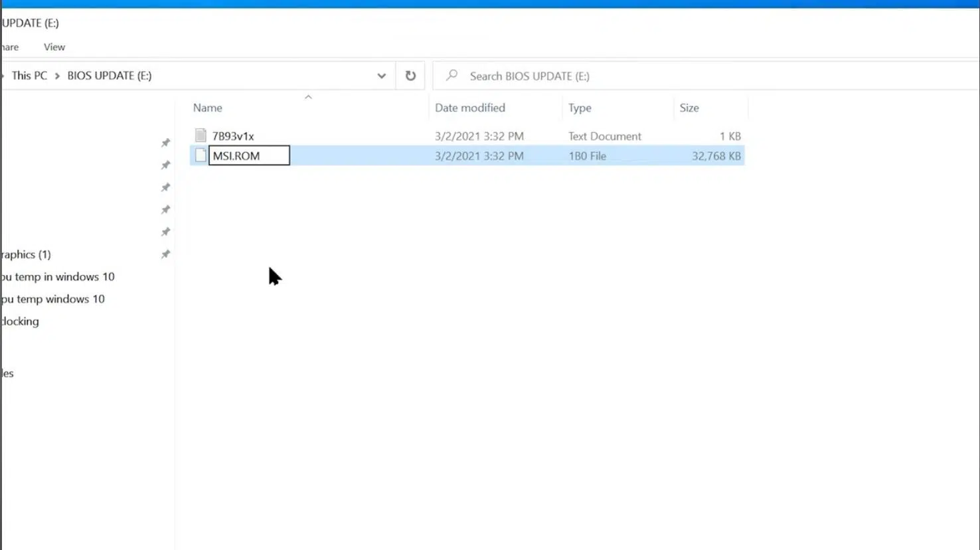
Task: Select the 7B93v1x text file icon
Action: 201,136
